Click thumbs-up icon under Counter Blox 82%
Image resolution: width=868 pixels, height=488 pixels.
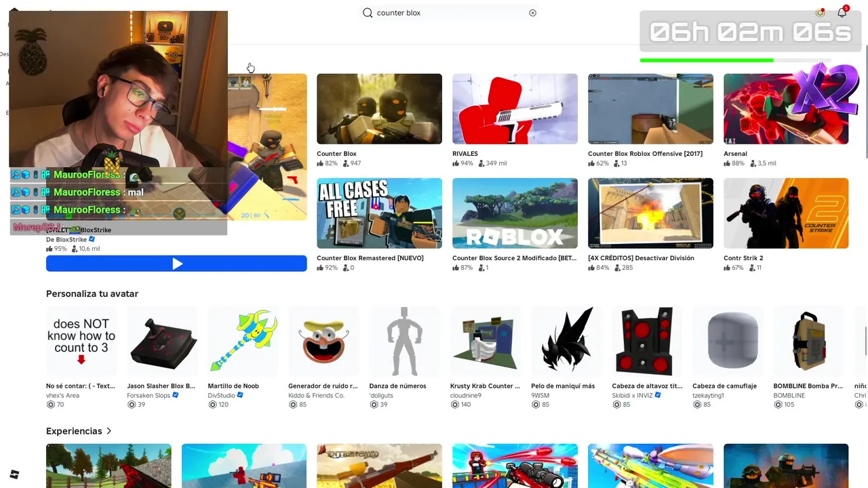(x=320, y=163)
